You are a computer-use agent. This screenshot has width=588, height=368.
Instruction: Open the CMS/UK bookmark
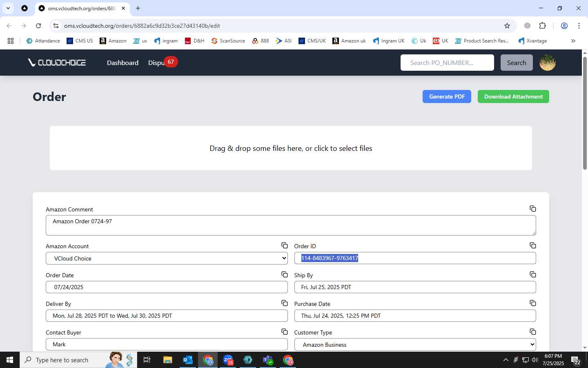(312, 41)
